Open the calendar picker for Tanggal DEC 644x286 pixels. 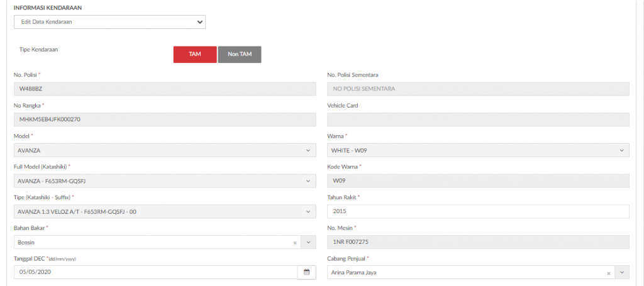[306, 272]
